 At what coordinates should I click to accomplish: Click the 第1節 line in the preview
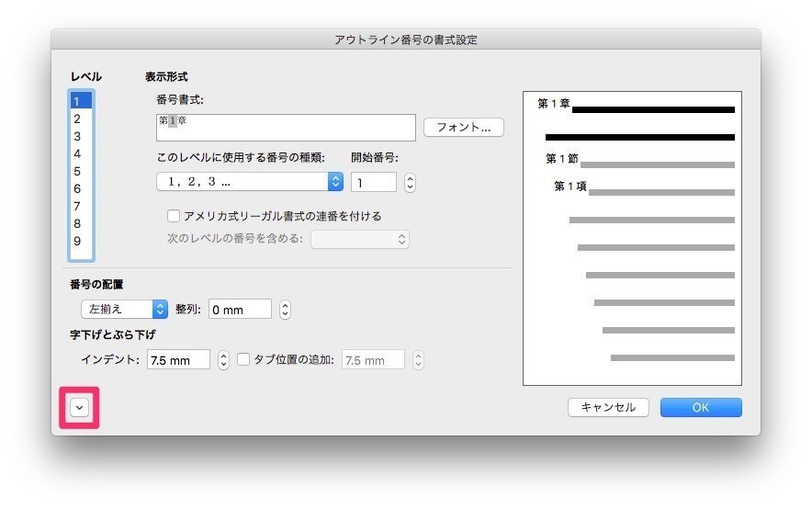pos(640,160)
